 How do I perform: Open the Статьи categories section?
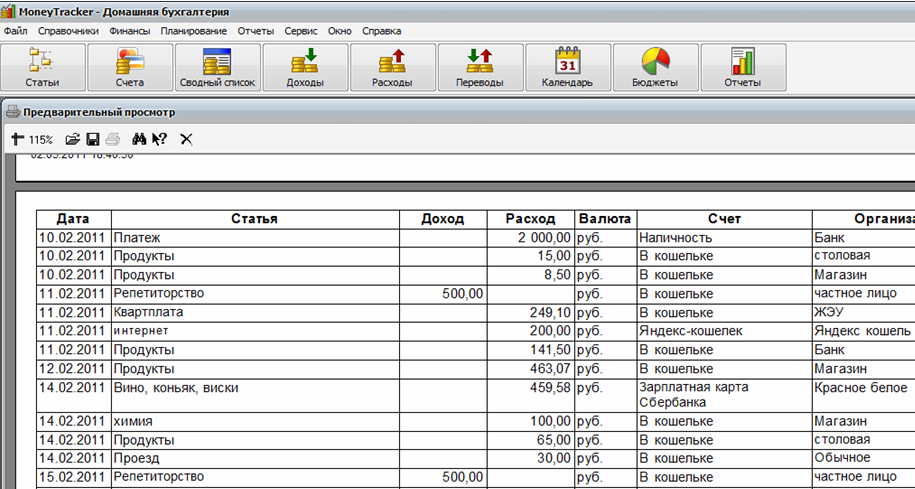[43, 67]
